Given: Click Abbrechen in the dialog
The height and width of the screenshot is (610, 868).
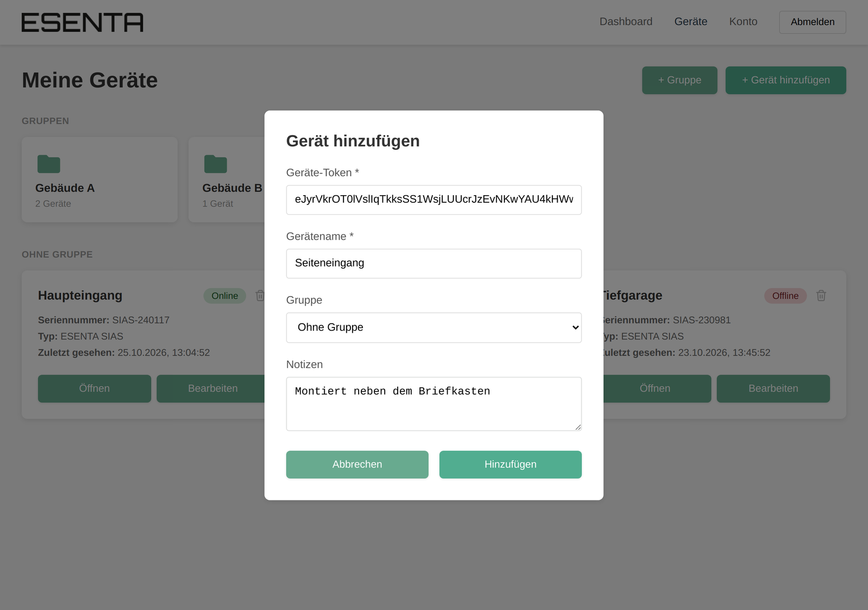Looking at the screenshot, I should [x=358, y=465].
